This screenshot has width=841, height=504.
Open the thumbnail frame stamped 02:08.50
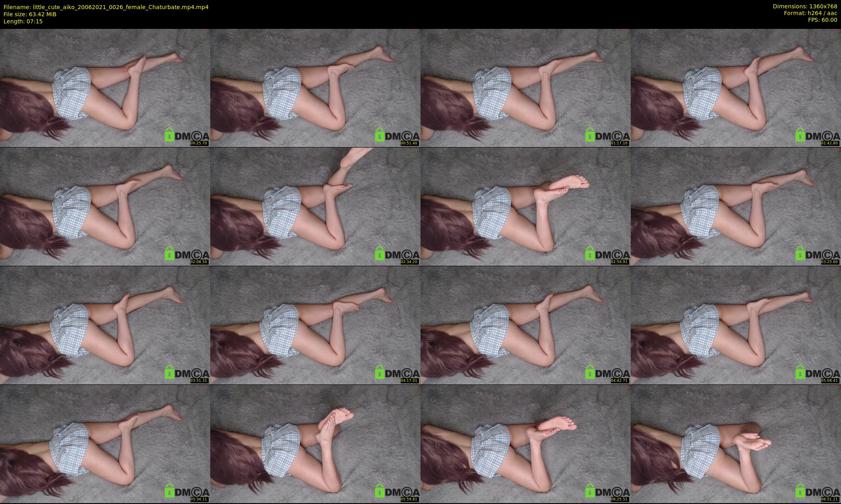[105, 207]
